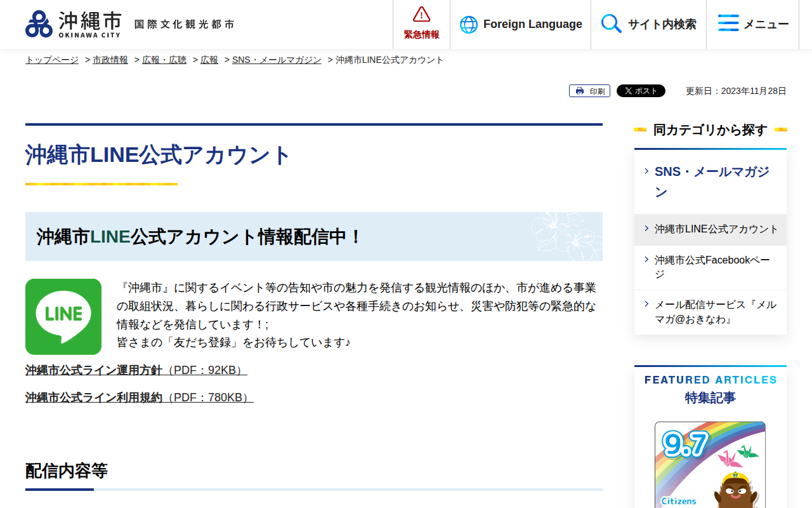Open 沖縄市公式Facebookページ sidebar link

710,267
